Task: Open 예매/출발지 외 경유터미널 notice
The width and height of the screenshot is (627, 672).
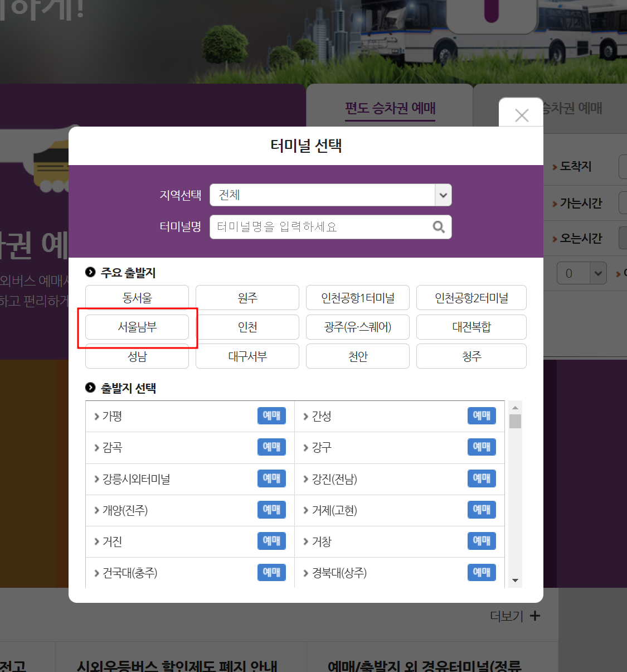Action: (424, 666)
